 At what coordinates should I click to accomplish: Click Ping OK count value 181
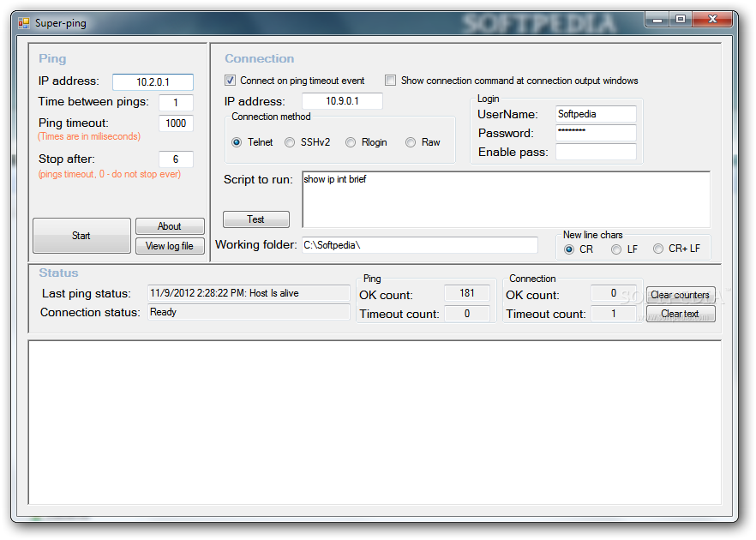pyautogui.click(x=467, y=293)
